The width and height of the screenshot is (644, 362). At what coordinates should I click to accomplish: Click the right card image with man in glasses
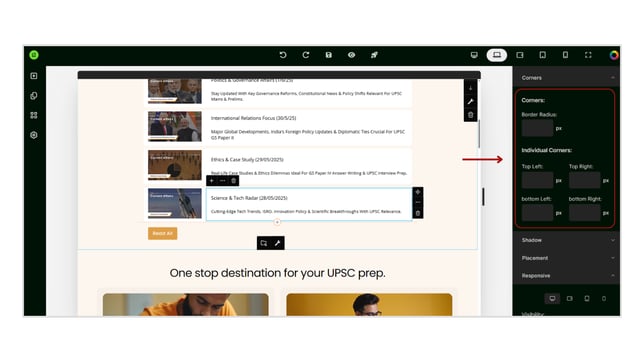[x=369, y=304]
